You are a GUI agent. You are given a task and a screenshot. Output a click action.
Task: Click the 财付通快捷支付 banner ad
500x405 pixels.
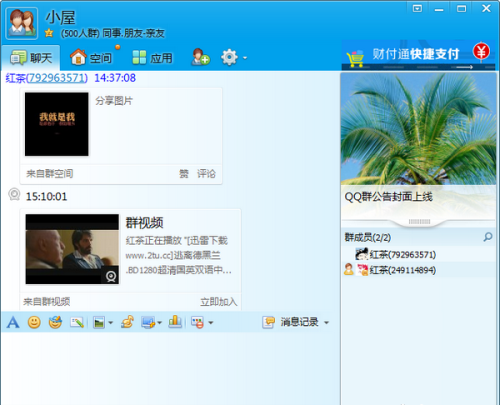coord(418,54)
